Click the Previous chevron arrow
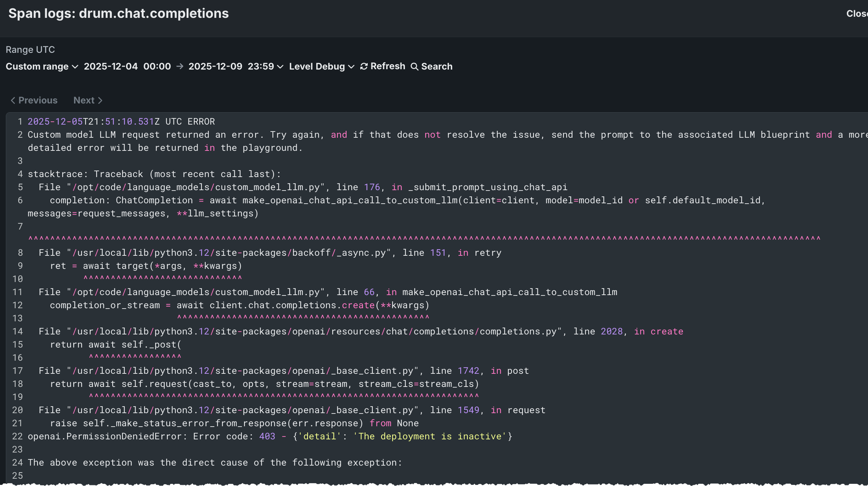 tap(13, 100)
